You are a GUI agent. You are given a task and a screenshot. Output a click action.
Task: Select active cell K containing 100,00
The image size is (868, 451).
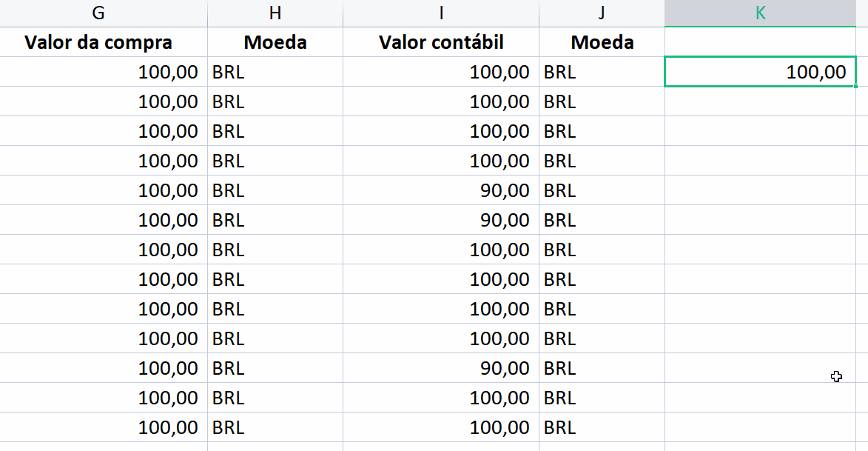760,72
